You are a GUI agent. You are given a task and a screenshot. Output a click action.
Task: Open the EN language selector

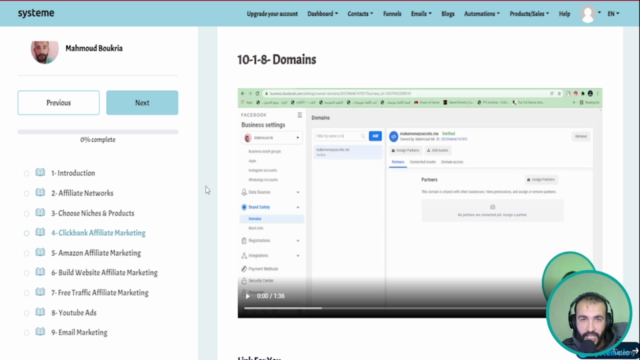tap(613, 14)
